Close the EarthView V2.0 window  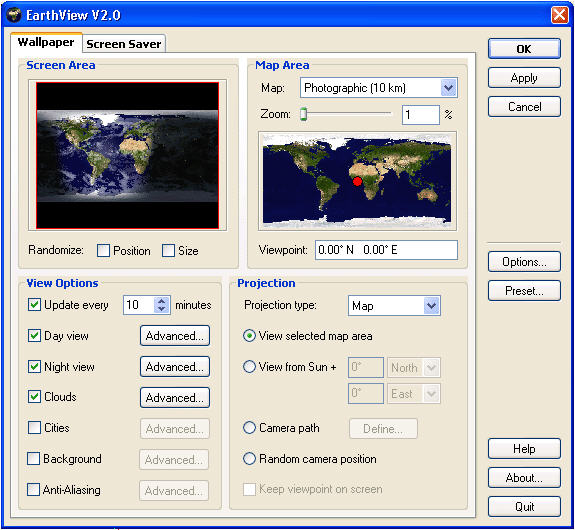click(x=560, y=15)
